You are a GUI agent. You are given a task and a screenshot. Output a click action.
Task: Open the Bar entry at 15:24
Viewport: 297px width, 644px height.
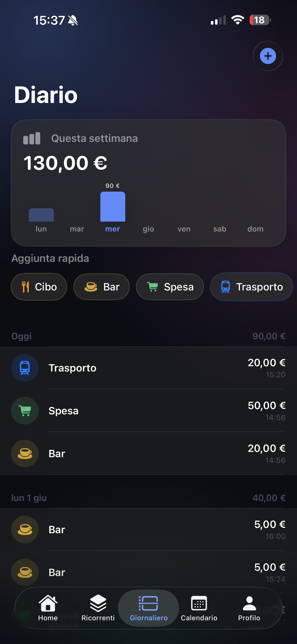tap(148, 572)
